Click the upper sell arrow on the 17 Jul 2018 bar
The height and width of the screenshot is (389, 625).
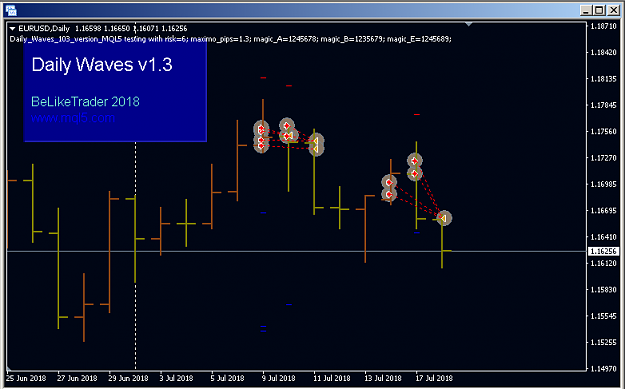coord(415,161)
